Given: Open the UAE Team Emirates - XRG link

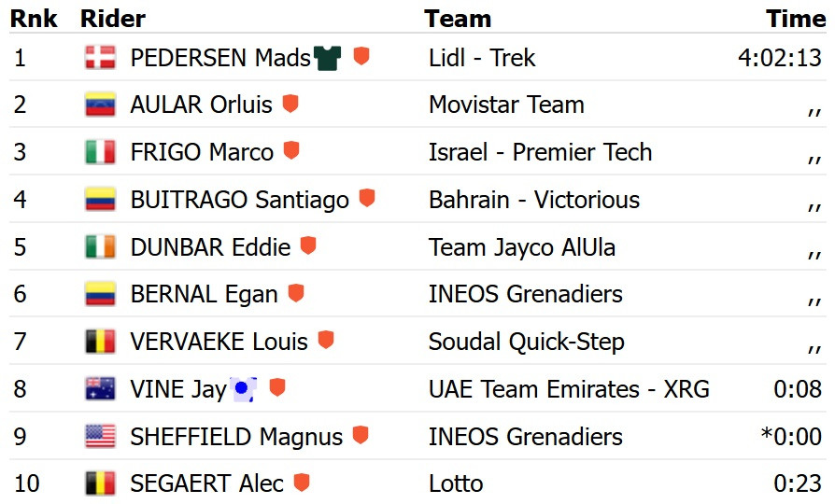Looking at the screenshot, I should [569, 389].
